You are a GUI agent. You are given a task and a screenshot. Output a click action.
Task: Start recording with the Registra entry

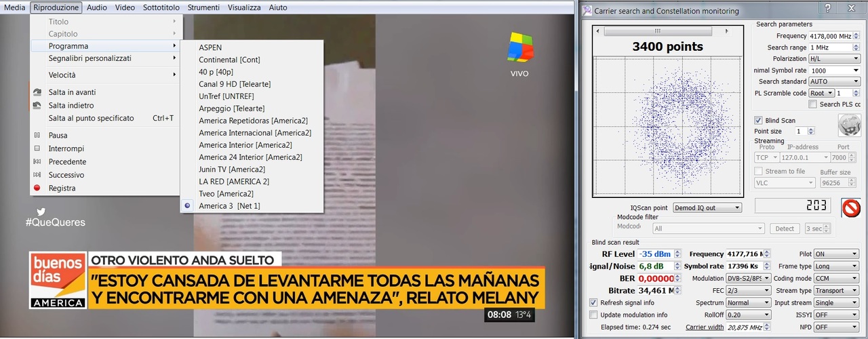click(62, 188)
